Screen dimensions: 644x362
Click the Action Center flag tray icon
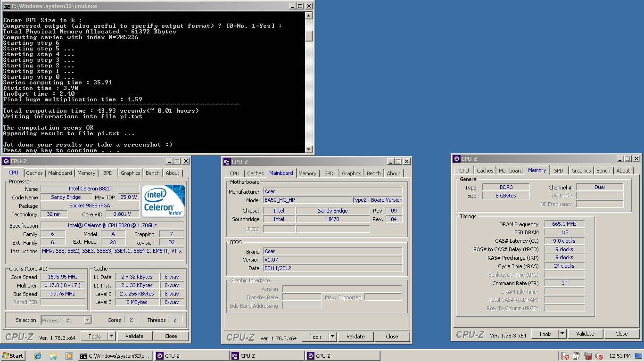(x=565, y=356)
